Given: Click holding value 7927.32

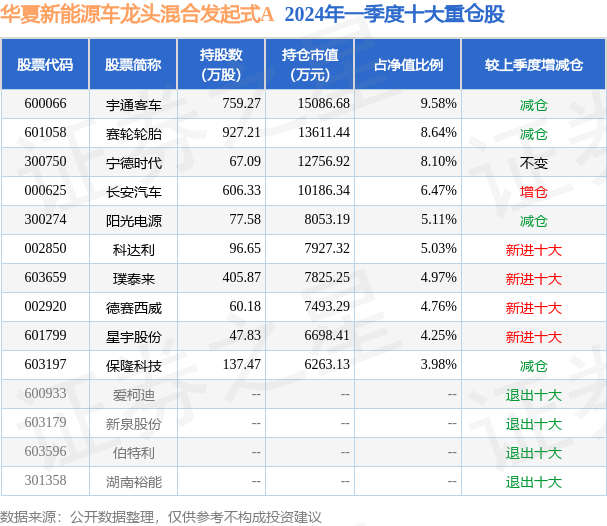Looking at the screenshot, I should pyautogui.click(x=327, y=249).
